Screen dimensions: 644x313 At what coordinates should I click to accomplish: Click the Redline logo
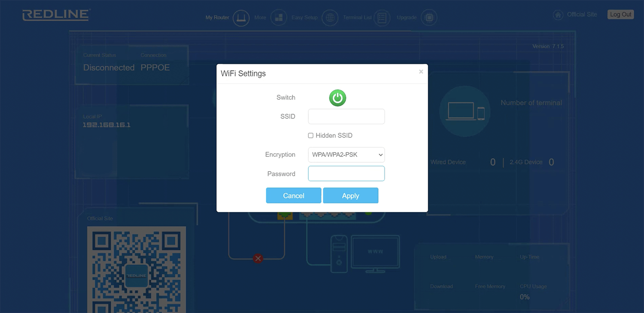coord(56,15)
